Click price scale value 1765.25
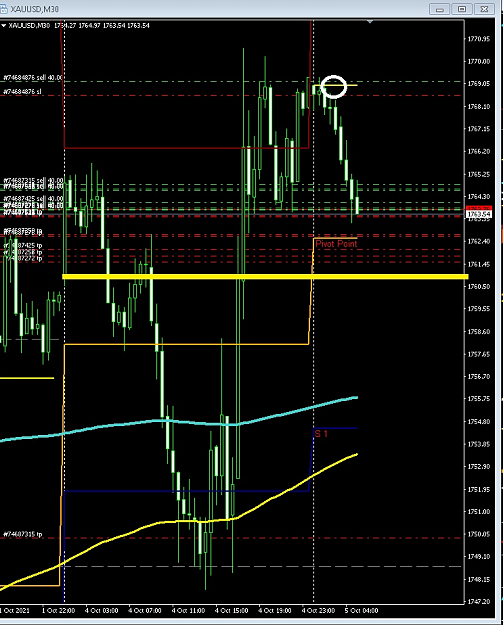Viewport: 503px width, 625px height. (479, 174)
